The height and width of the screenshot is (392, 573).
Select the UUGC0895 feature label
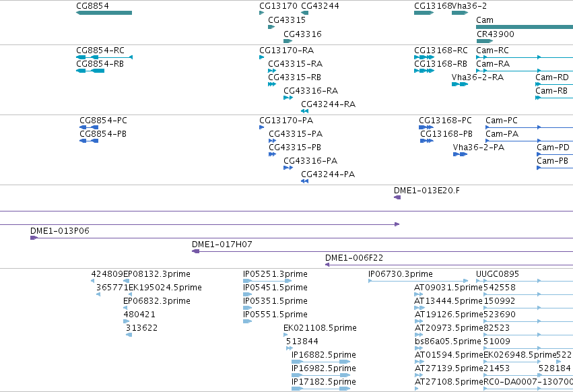click(498, 274)
